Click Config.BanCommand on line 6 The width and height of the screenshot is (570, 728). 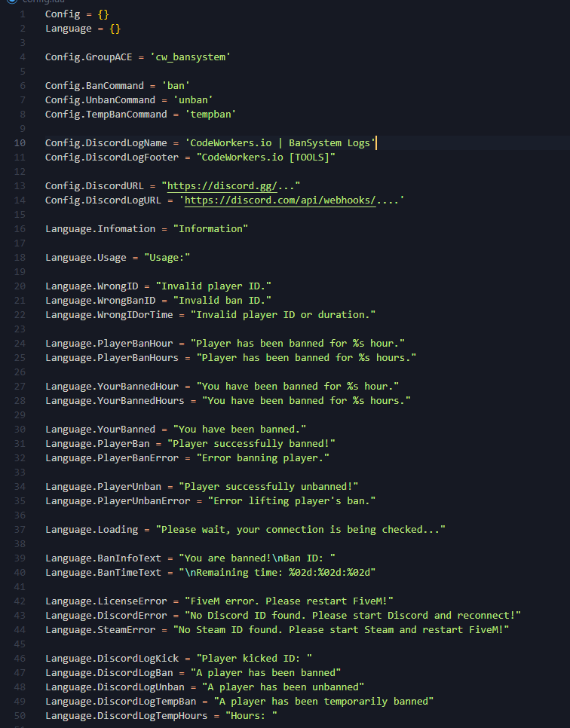pyautogui.click(x=94, y=86)
